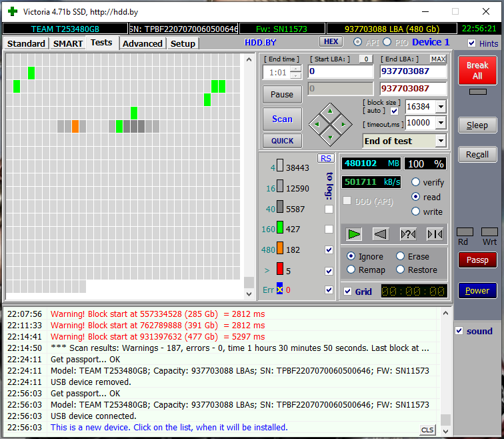Select the Remap action radio button
The width and height of the screenshot is (504, 439).
pos(351,270)
